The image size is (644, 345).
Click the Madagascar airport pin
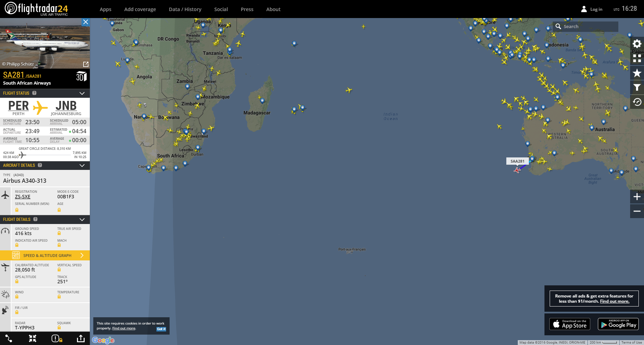262,101
